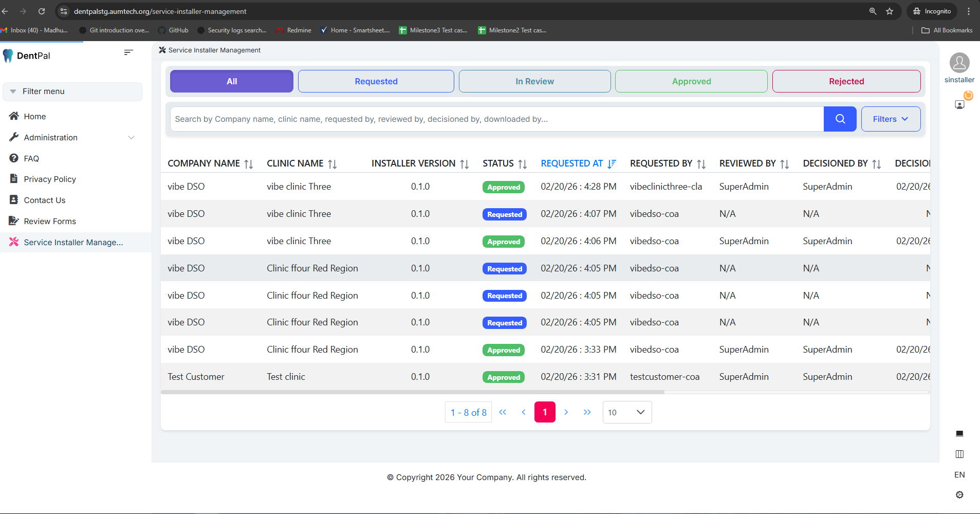
Task: Switch to the Approved tab
Action: (x=691, y=81)
